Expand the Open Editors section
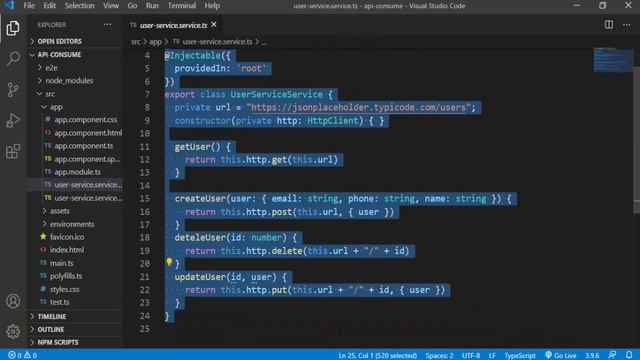 [x=76, y=41]
